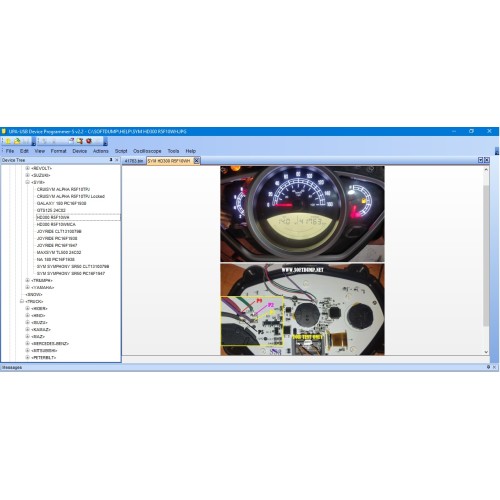Maximize the USB Device Programmer window
Screen dimensions: 500x500
(471, 131)
